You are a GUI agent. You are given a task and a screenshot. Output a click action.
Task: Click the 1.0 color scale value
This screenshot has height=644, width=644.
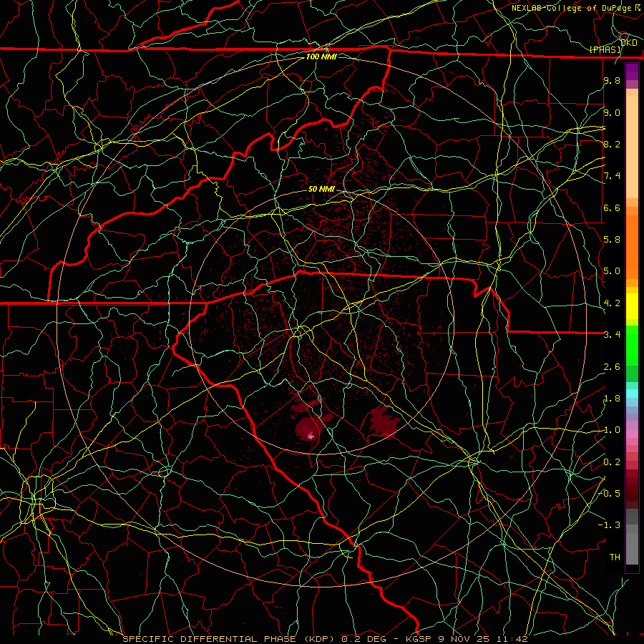(612, 430)
